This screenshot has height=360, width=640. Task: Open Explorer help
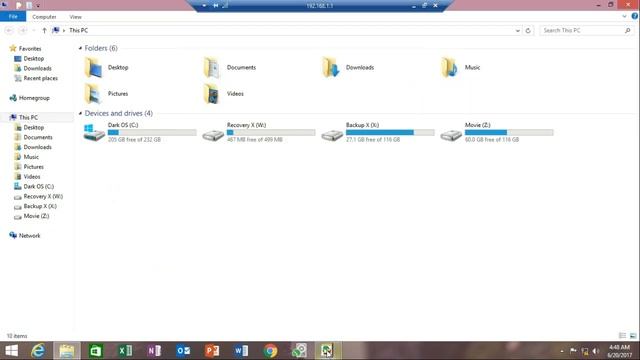pos(635,16)
